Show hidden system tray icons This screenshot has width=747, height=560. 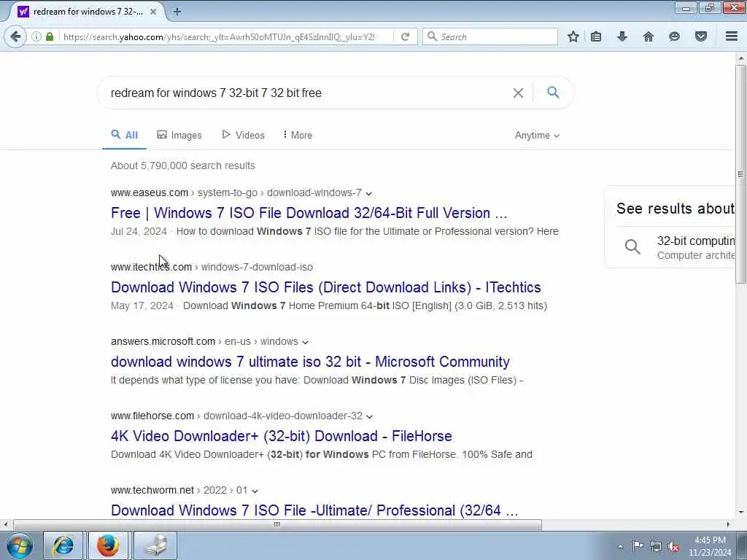tap(620, 546)
